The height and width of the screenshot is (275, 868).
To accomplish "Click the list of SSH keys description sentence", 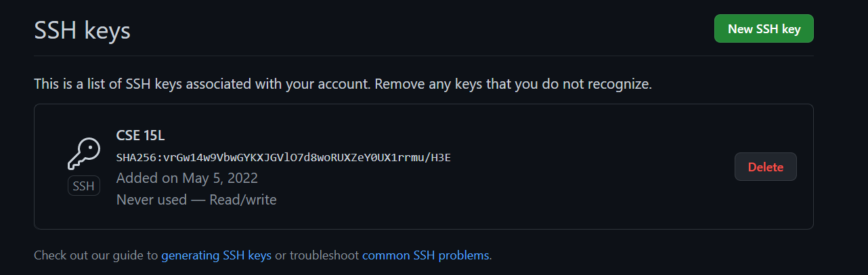I will [343, 85].
